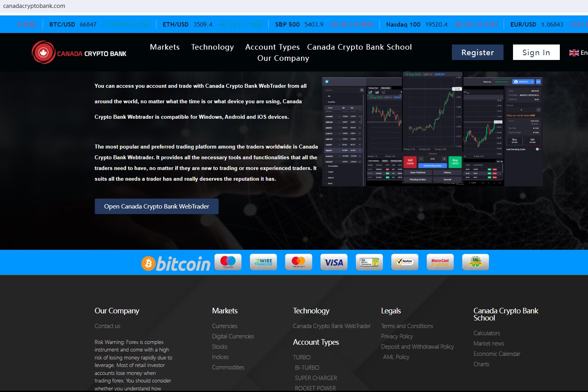Open the AML Policy link
The image size is (588, 392).
coord(396,357)
